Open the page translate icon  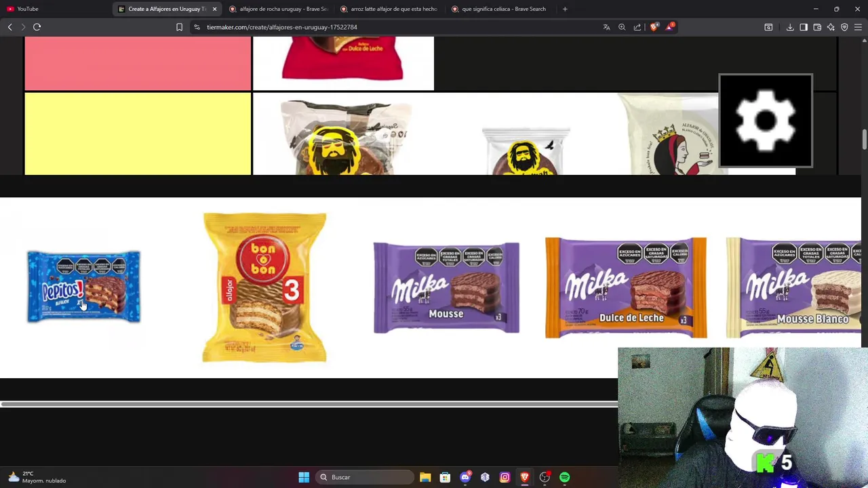click(x=606, y=27)
